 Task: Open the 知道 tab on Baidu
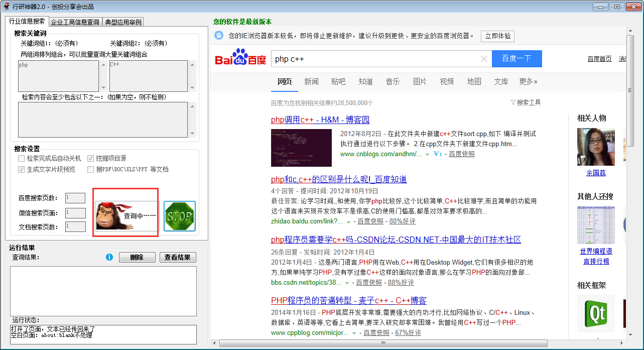tap(365, 81)
